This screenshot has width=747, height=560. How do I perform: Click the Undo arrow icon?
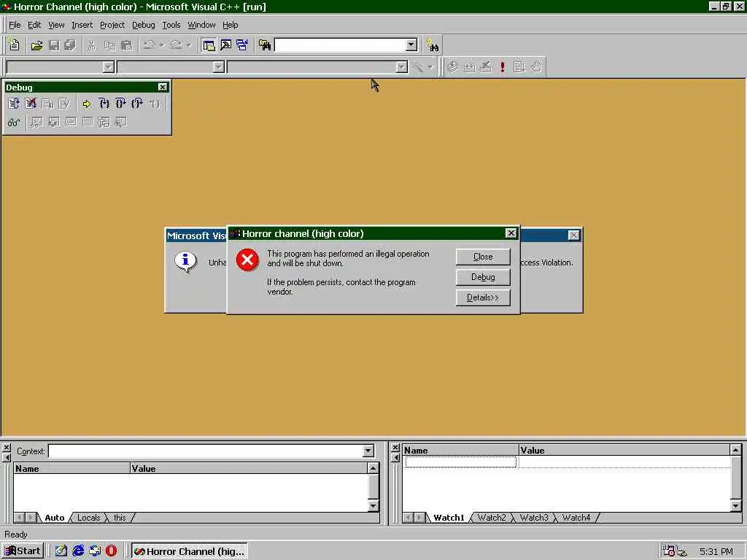pos(149,45)
